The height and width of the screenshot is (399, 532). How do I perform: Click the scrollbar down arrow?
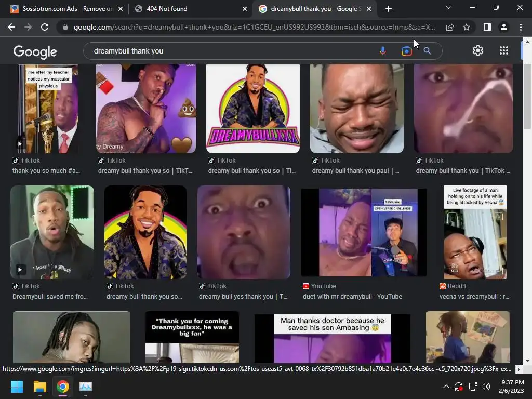(527, 361)
